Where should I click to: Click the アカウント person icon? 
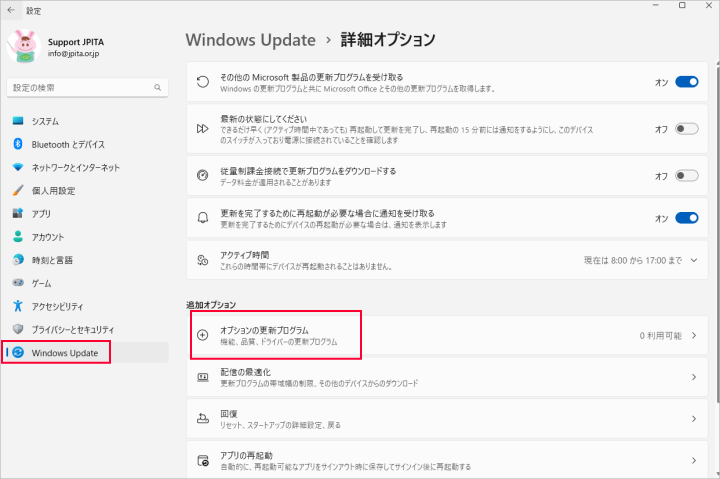pyautogui.click(x=18, y=237)
